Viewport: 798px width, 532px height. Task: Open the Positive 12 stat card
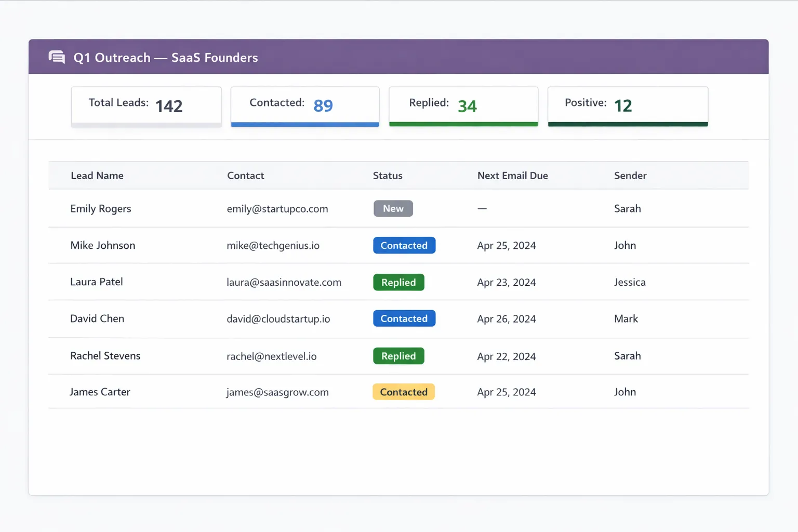tap(628, 106)
